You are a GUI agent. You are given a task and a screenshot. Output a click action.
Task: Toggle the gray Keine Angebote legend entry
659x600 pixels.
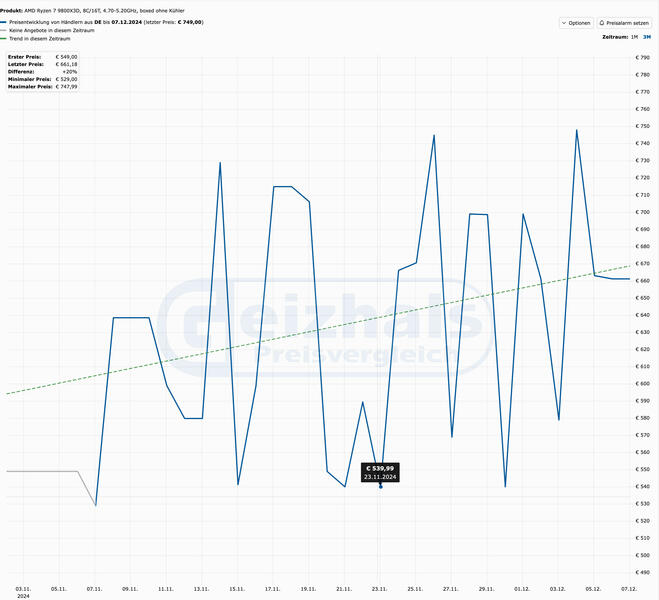pos(52,30)
